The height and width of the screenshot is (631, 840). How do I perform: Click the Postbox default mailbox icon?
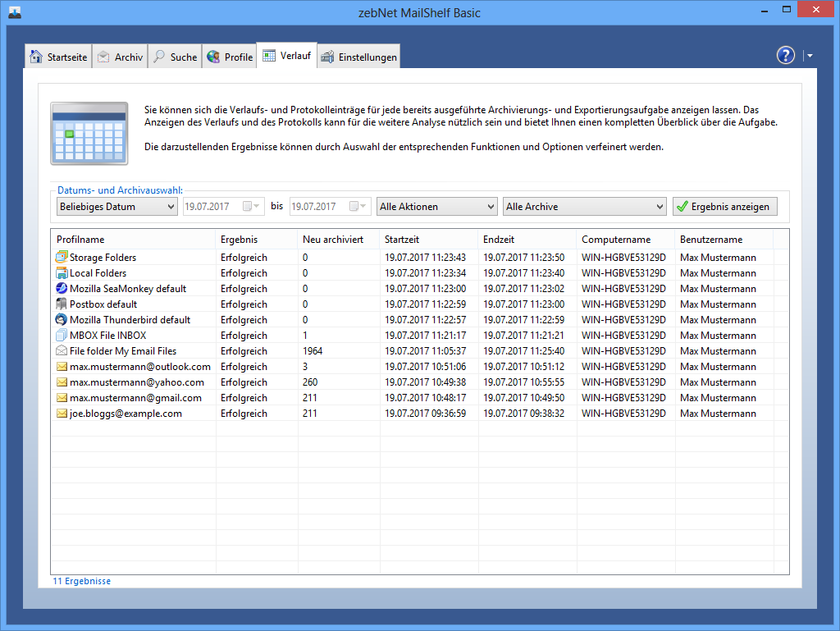(x=62, y=304)
